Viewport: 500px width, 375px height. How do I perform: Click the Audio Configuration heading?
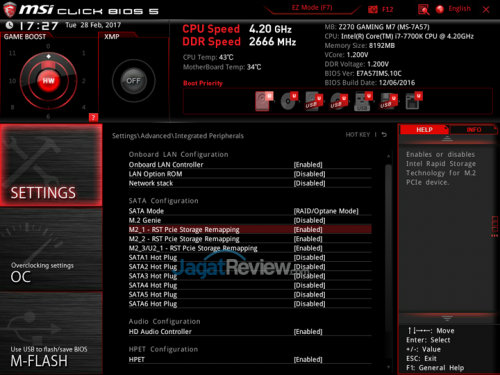coord(164,322)
